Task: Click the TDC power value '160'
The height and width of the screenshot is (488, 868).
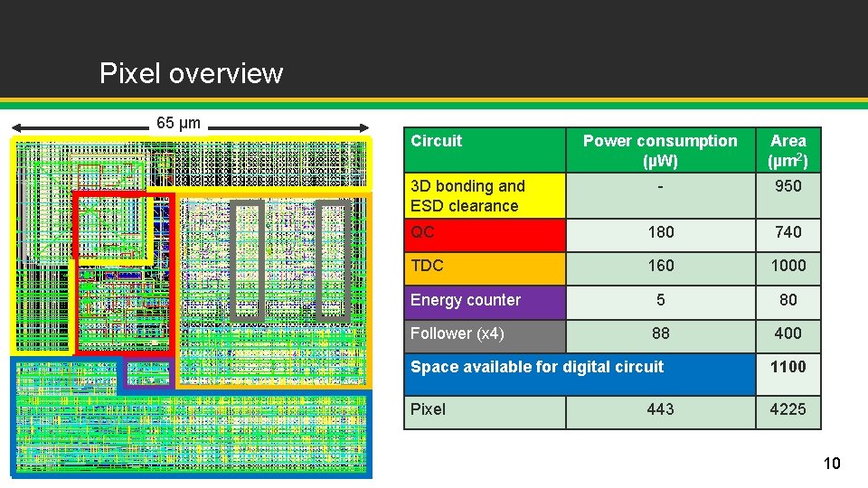Action: click(660, 266)
